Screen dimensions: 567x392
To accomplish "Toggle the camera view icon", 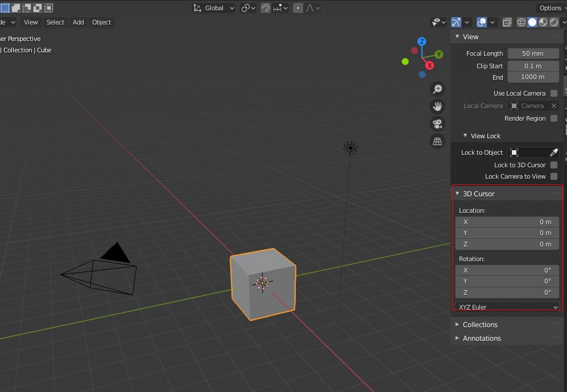I will pos(437,124).
